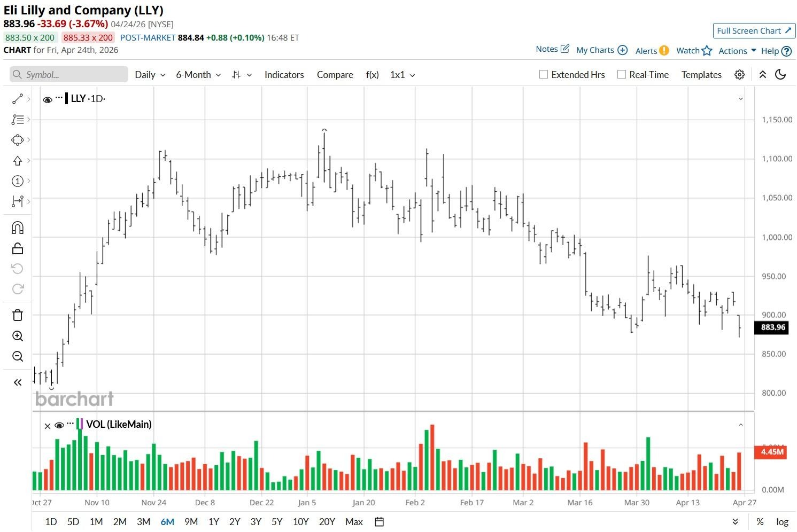Select the 2M time range

click(x=120, y=522)
